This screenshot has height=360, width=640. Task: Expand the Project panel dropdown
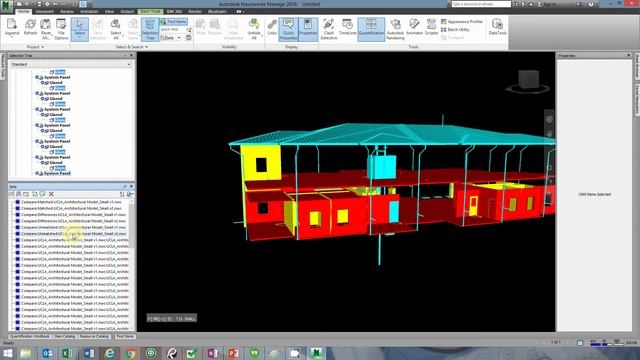[x=35, y=47]
